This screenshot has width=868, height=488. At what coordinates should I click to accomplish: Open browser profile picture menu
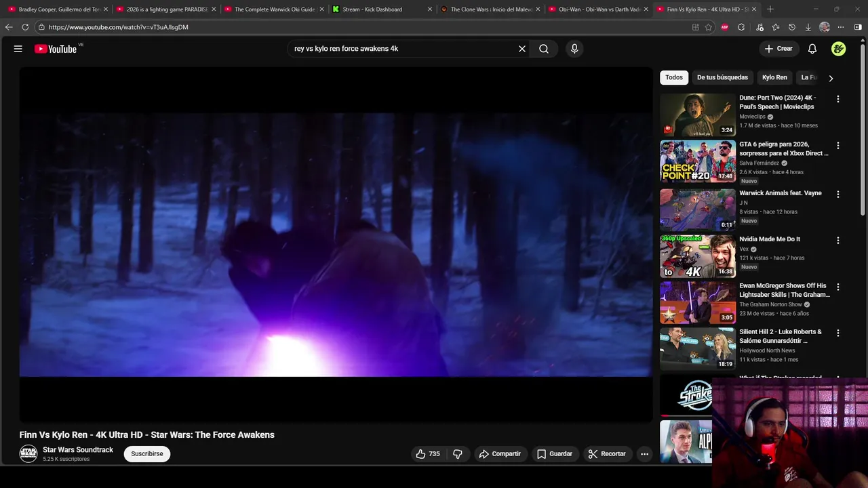(x=825, y=27)
